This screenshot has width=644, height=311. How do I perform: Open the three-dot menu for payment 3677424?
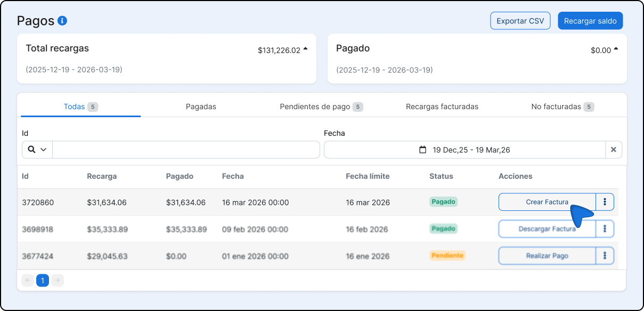pyautogui.click(x=605, y=256)
